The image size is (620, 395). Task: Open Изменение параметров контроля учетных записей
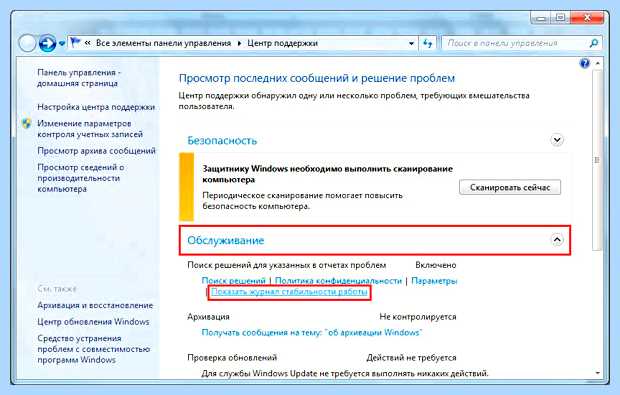pos(90,129)
